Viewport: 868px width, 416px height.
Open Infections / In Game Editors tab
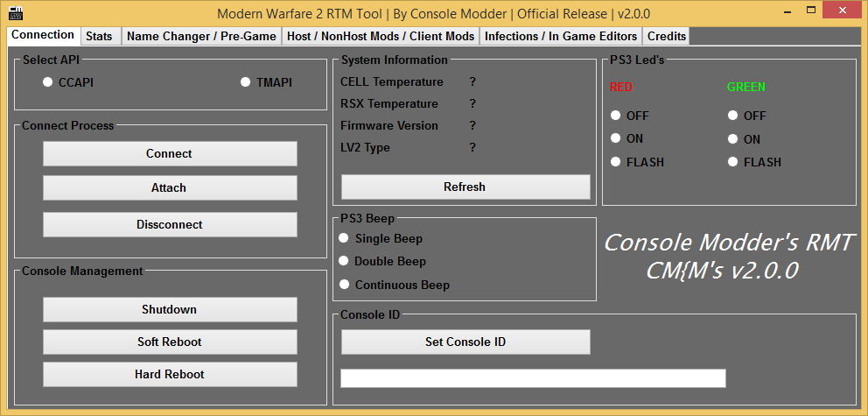point(561,36)
